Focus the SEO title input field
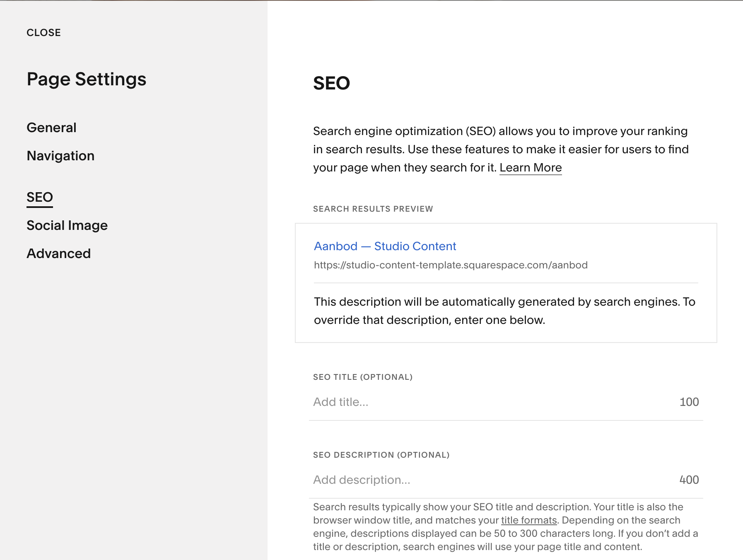This screenshot has width=743, height=560. click(x=489, y=402)
